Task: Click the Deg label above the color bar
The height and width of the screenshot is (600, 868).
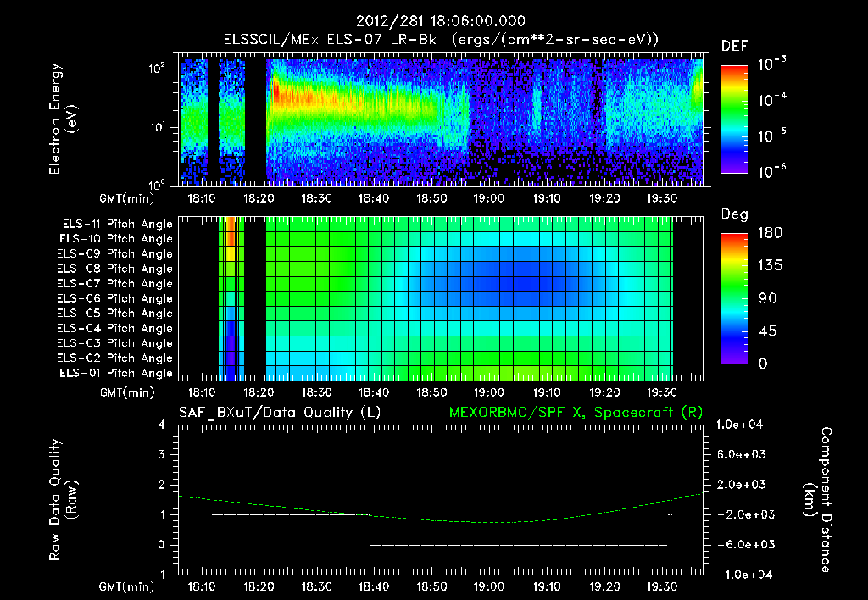Action: click(x=734, y=214)
